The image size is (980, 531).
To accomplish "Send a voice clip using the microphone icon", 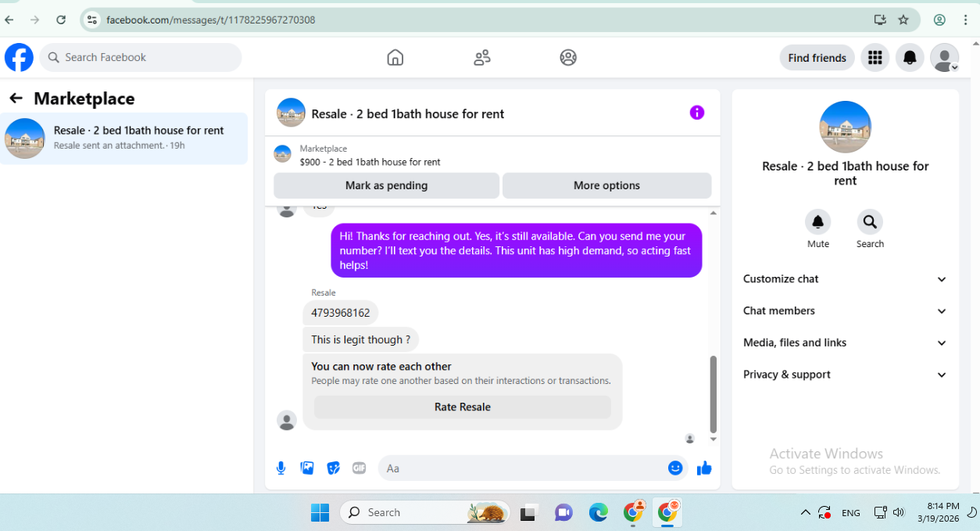I will (281, 468).
